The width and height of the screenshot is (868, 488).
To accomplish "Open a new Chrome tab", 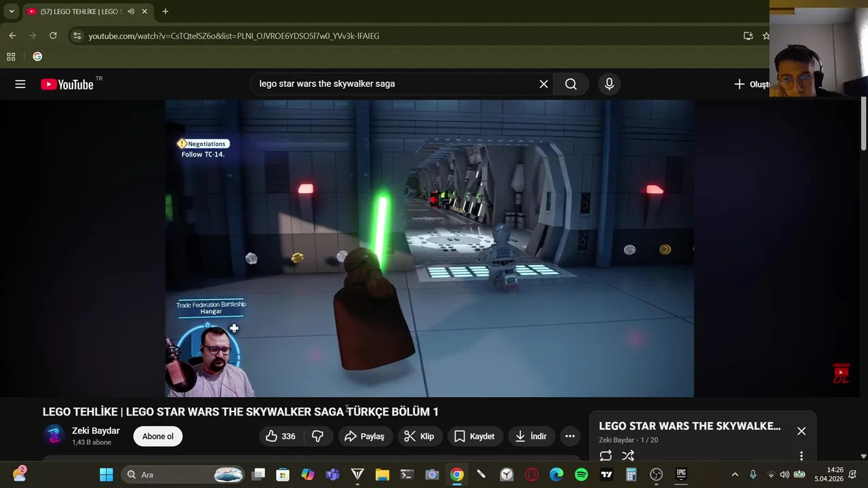I will 165,12.
